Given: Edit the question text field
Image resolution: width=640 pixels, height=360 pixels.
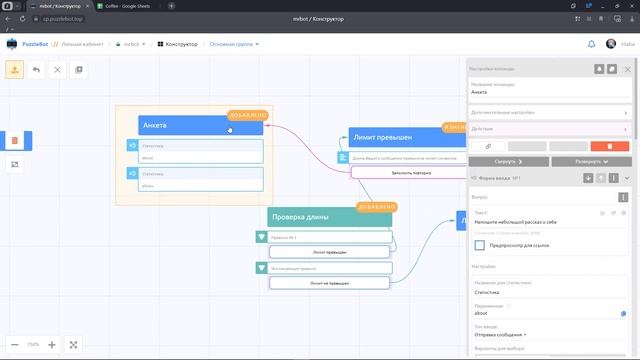Looking at the screenshot, I should coord(549,222).
